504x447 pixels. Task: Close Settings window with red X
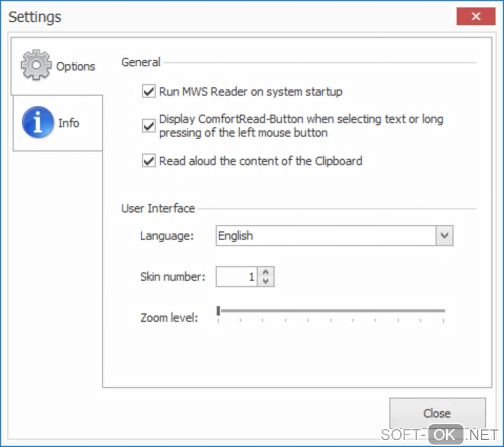pyautogui.click(x=476, y=17)
